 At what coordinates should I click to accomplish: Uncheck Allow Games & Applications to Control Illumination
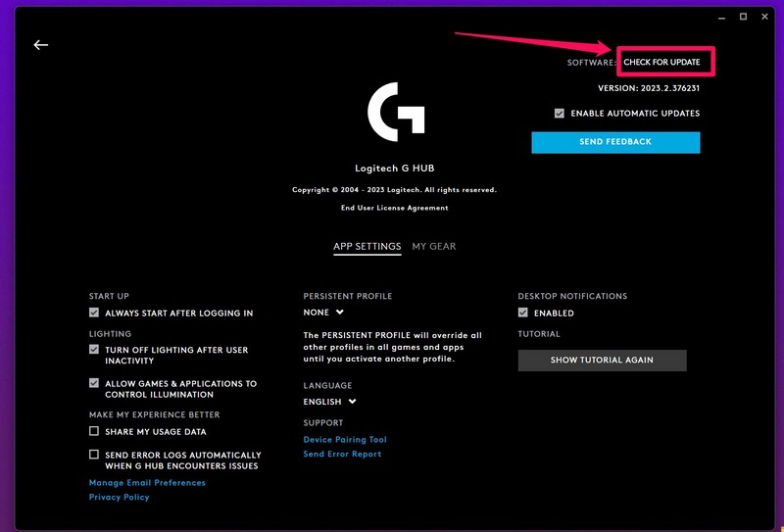pos(94,384)
